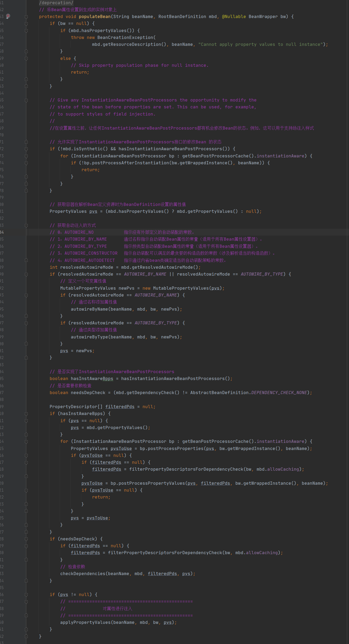The width and height of the screenshot is (349, 644).
Task: Click the '是否需要依赖检查' comment
Action: click(x=70, y=386)
